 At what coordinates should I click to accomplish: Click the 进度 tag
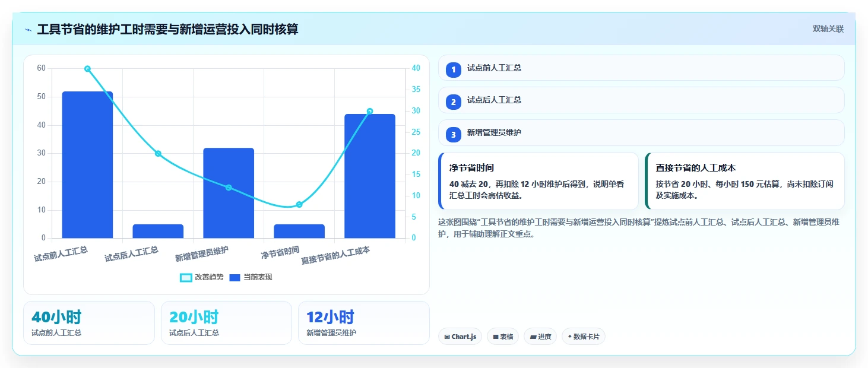pyautogui.click(x=540, y=337)
